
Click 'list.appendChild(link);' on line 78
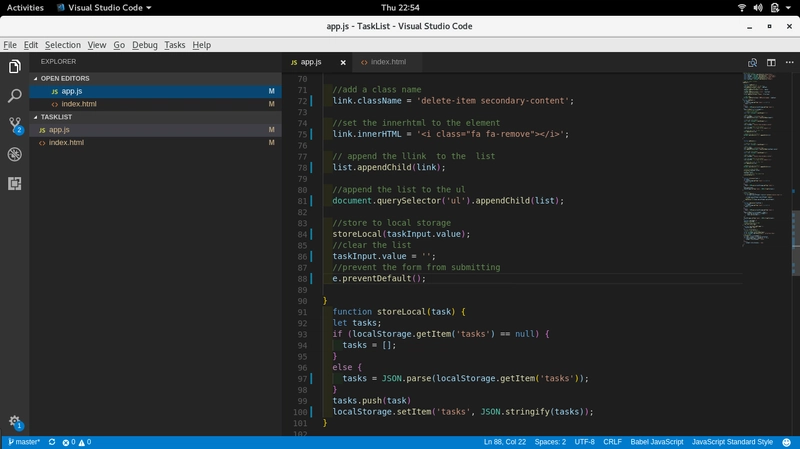coord(389,167)
